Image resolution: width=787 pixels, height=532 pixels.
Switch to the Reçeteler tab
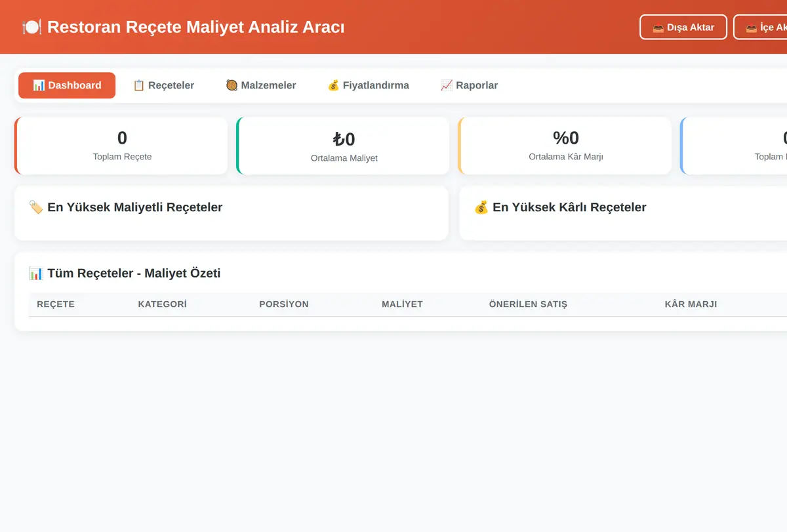(163, 85)
